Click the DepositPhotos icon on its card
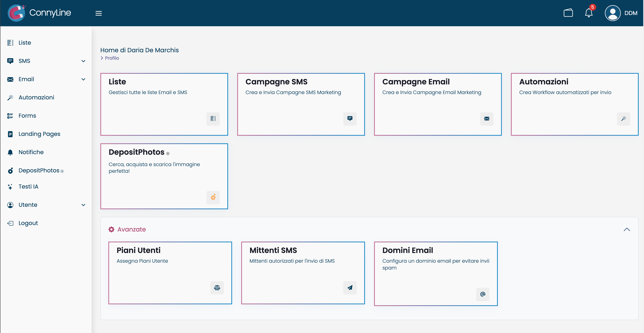Screen dimensions: 644x333 click(213, 197)
